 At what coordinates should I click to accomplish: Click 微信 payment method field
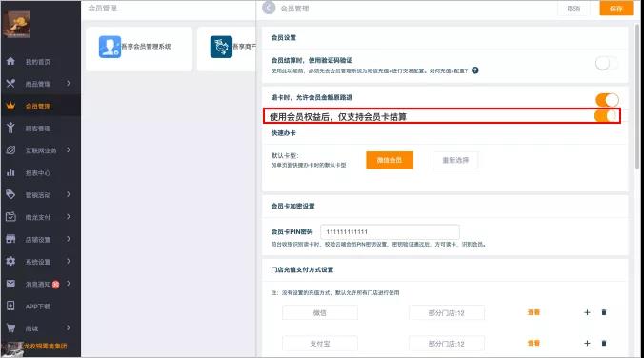tap(319, 313)
